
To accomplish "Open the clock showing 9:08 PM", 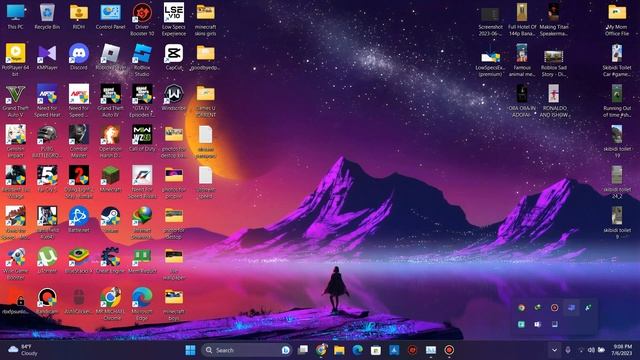I will click(622, 350).
